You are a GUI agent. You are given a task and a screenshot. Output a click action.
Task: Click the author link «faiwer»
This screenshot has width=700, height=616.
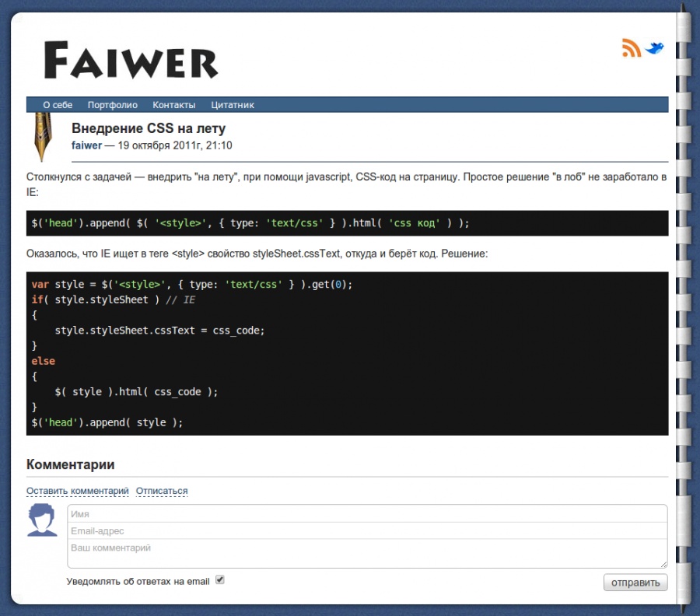pos(86,145)
